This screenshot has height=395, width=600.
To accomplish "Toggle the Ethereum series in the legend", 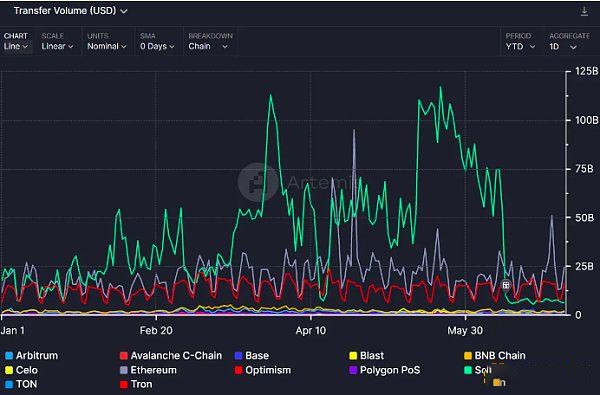I will [x=148, y=370].
